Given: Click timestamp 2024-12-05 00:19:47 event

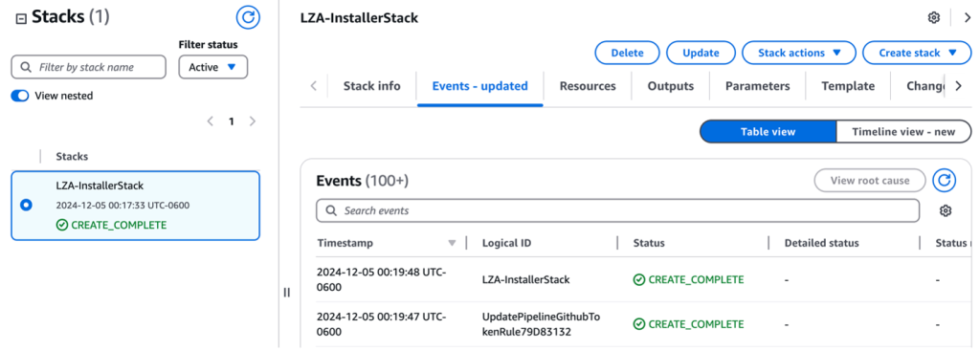Looking at the screenshot, I should (381, 324).
